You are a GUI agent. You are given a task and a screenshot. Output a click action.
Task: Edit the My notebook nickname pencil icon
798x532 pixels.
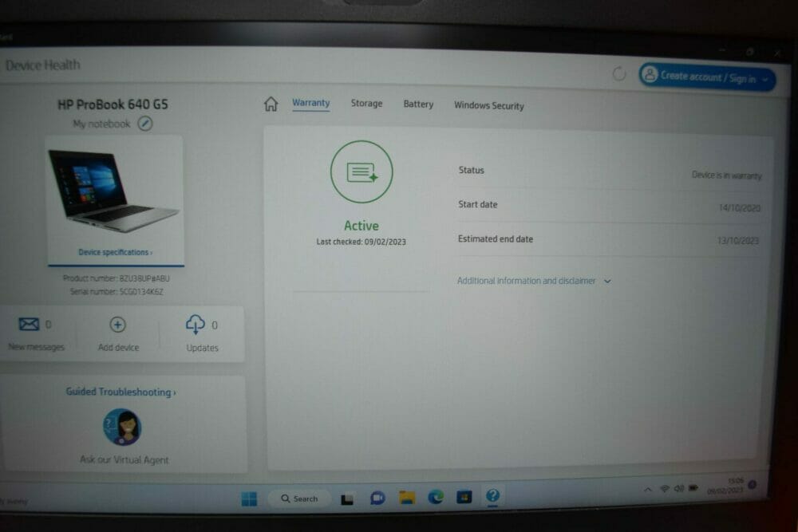click(145, 124)
